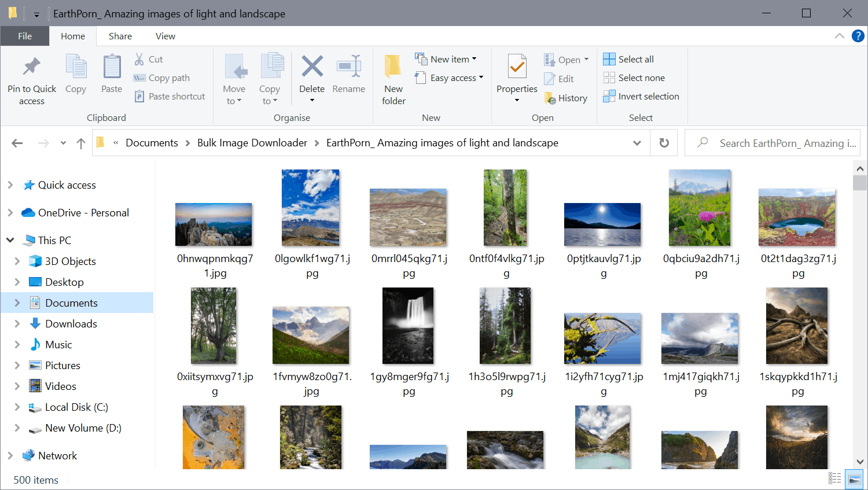Click the Copy ribbon icon
Viewport: 868px width, 490px height.
[76, 67]
